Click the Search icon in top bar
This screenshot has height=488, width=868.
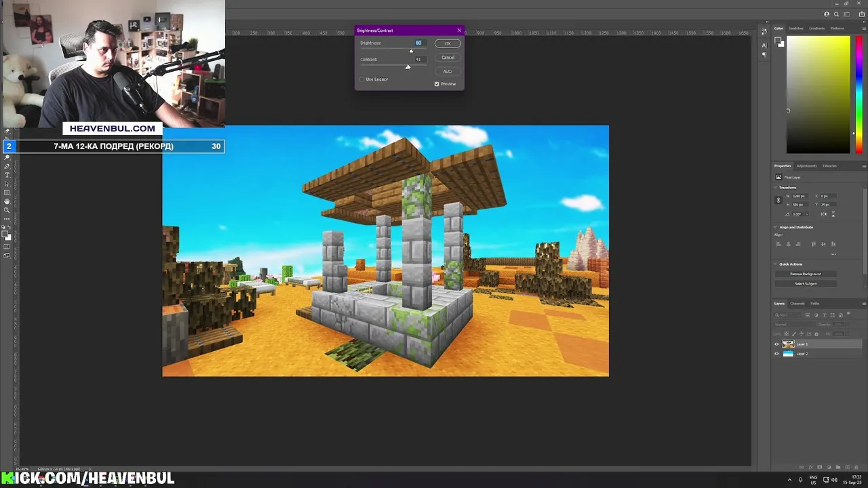pos(836,14)
